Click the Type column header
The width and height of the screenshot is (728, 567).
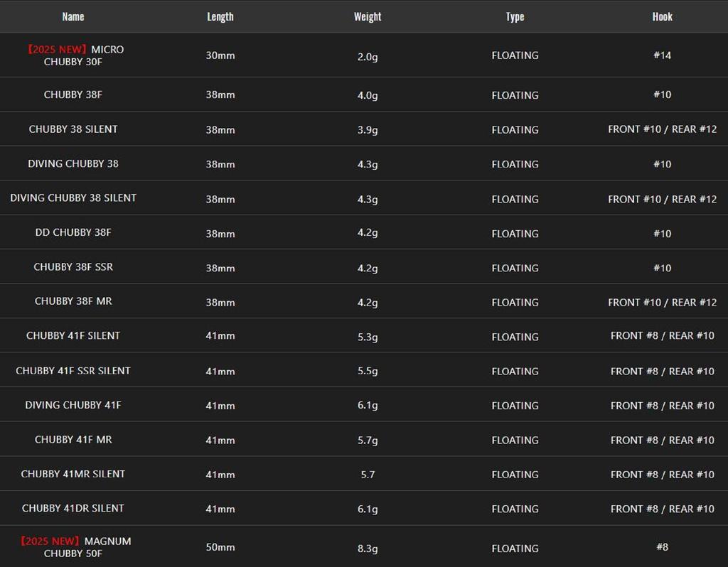515,16
